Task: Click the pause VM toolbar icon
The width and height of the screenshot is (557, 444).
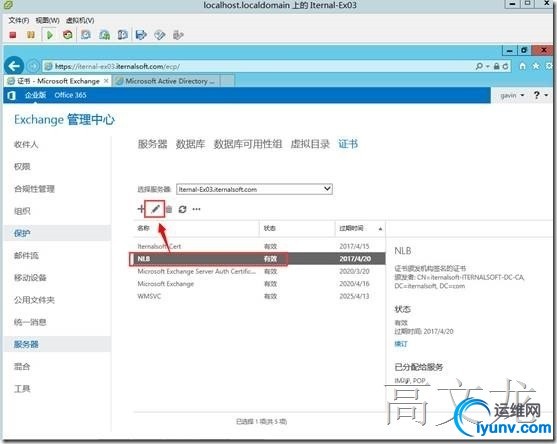Action: 31,35
